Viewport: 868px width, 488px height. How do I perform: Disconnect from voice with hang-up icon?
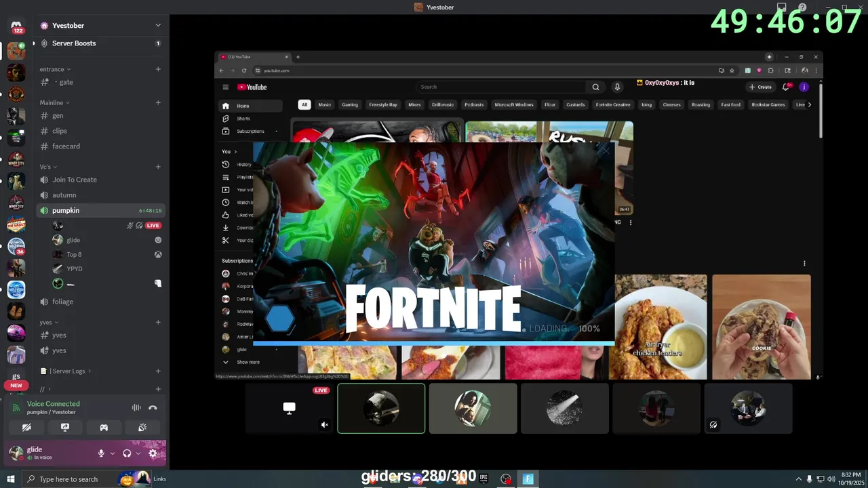(x=153, y=407)
